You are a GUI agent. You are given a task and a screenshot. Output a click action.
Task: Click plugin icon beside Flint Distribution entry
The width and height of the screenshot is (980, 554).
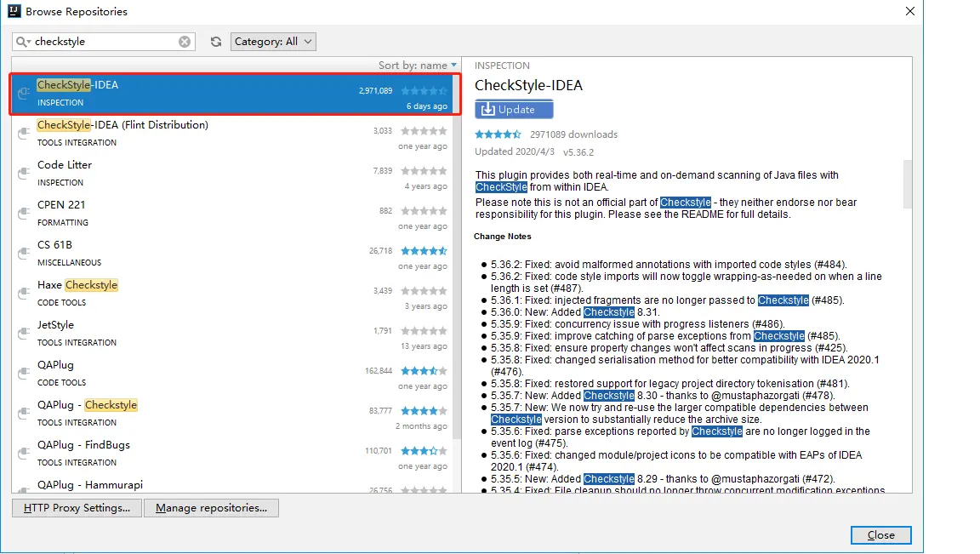click(x=24, y=134)
